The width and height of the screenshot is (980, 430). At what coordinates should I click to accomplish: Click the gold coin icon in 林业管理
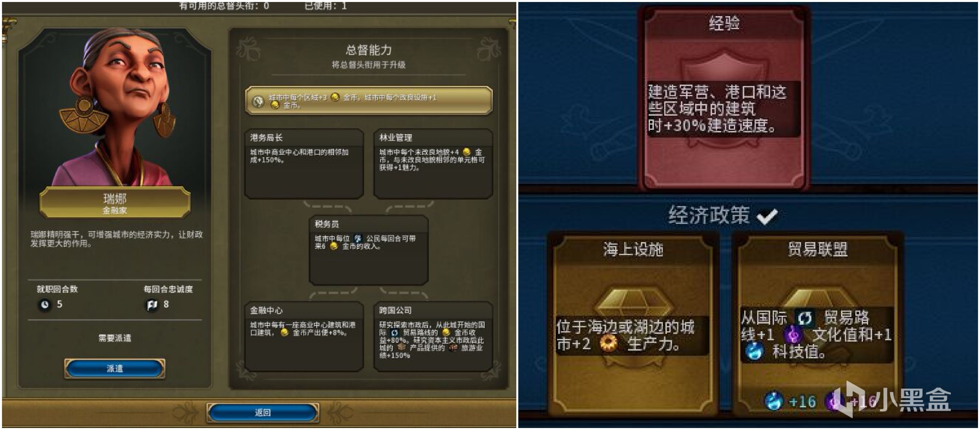(x=467, y=152)
